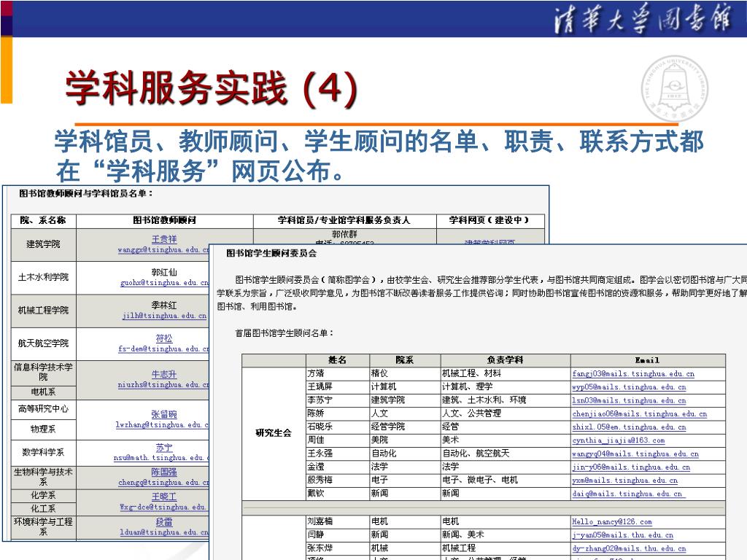
Task: Click the shixl.05@em.tsinghua.edu.cn email link
Action: click(629, 427)
